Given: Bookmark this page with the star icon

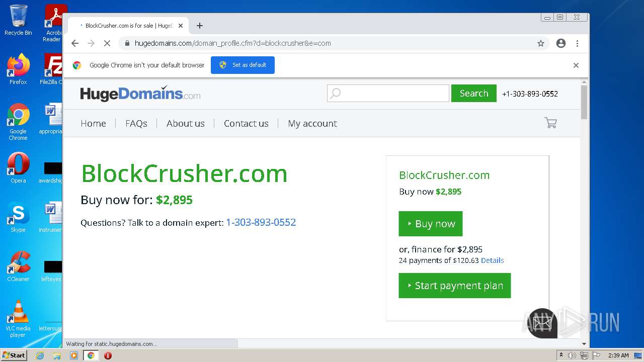Looking at the screenshot, I should pos(541,43).
